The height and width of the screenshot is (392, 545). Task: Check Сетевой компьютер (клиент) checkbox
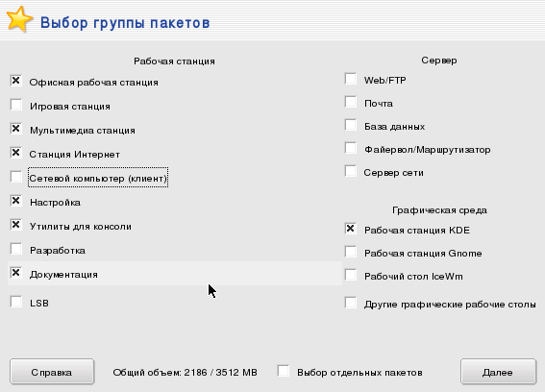coord(16,177)
